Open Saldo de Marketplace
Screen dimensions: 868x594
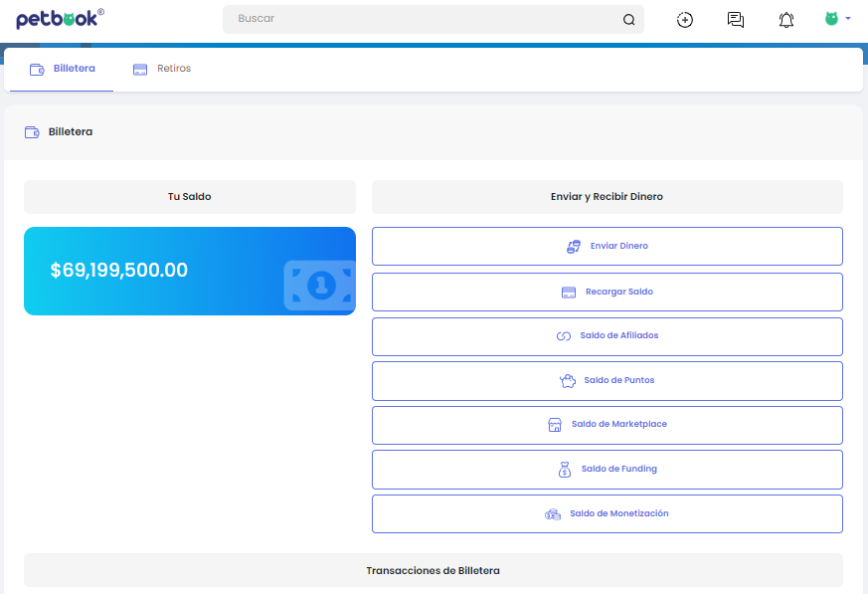click(x=607, y=425)
